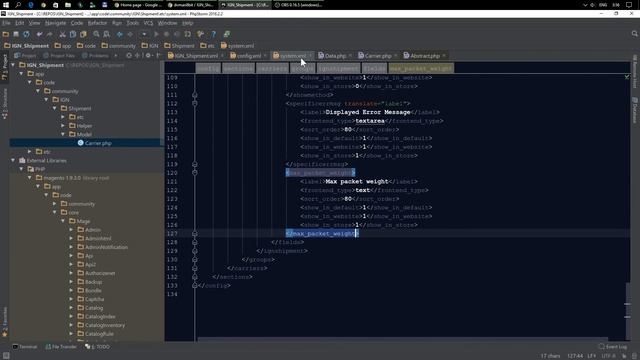640x360 pixels.
Task: Switch to the Carrier.php editor tab
Action: pyautogui.click(x=378, y=56)
